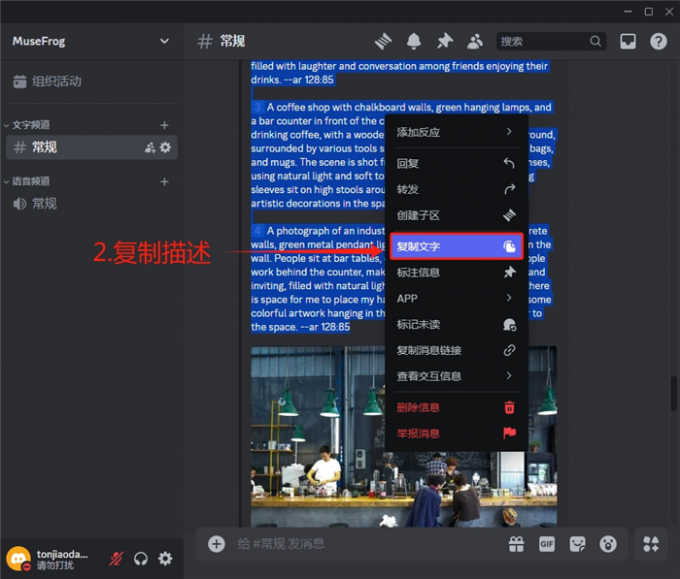This screenshot has height=579, width=680.
Task: Click the # 常规 channel title
Action: (222, 42)
